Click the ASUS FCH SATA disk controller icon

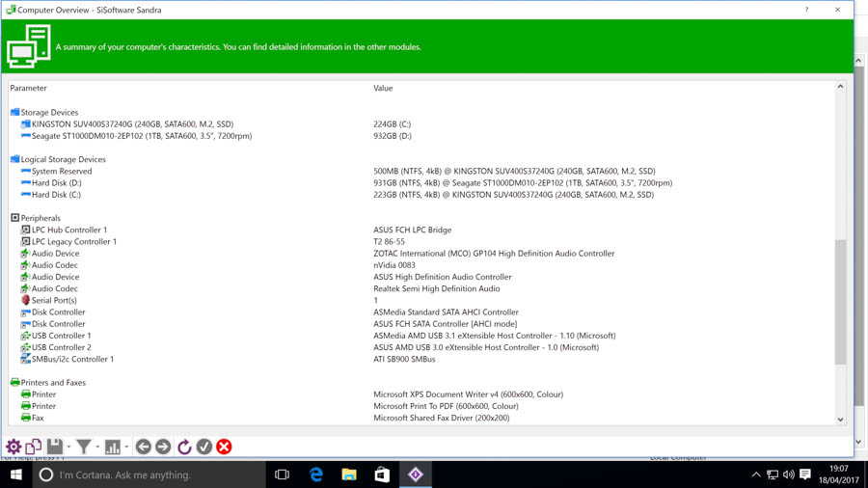click(x=25, y=324)
